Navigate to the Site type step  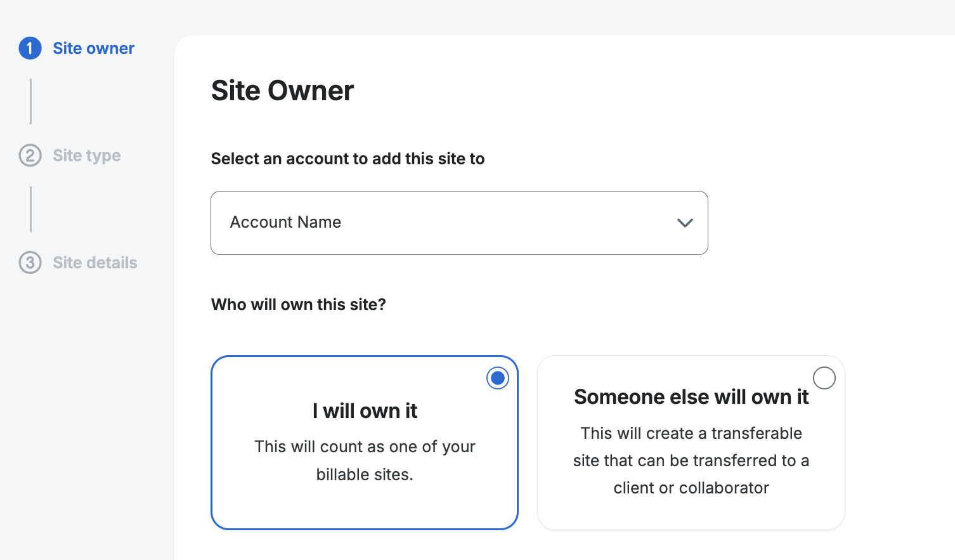[x=86, y=155]
